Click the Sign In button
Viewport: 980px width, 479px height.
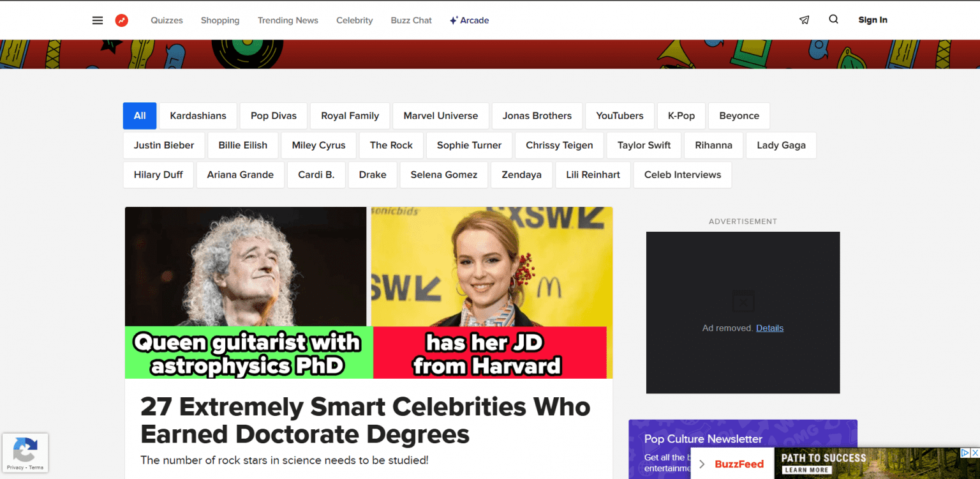pyautogui.click(x=872, y=20)
